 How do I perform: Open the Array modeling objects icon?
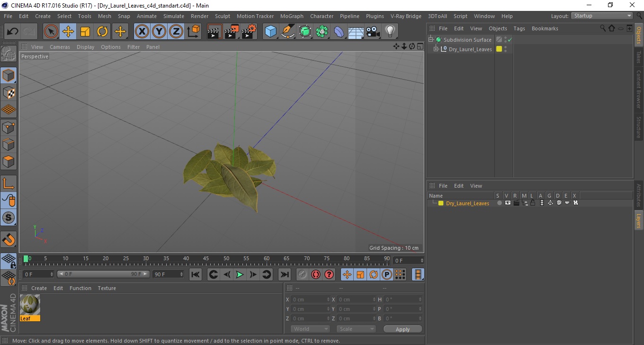click(x=322, y=32)
